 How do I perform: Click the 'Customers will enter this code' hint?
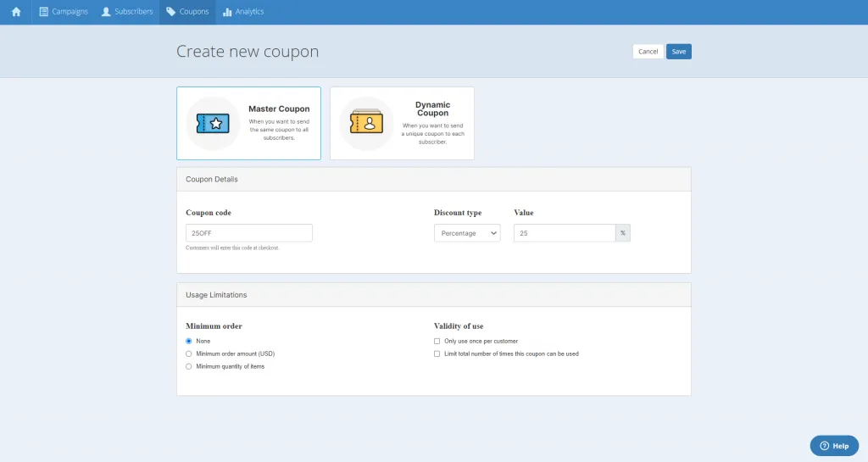point(232,248)
